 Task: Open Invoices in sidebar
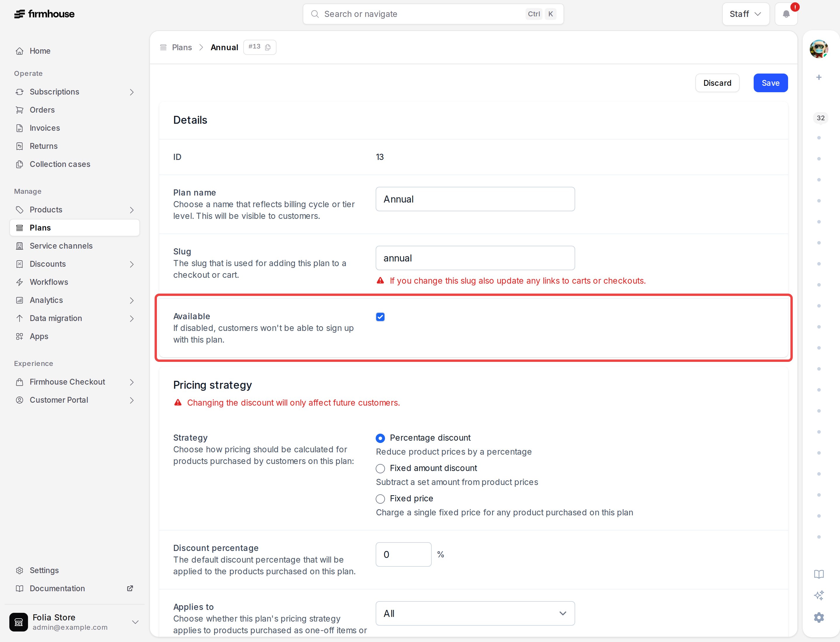click(74, 128)
